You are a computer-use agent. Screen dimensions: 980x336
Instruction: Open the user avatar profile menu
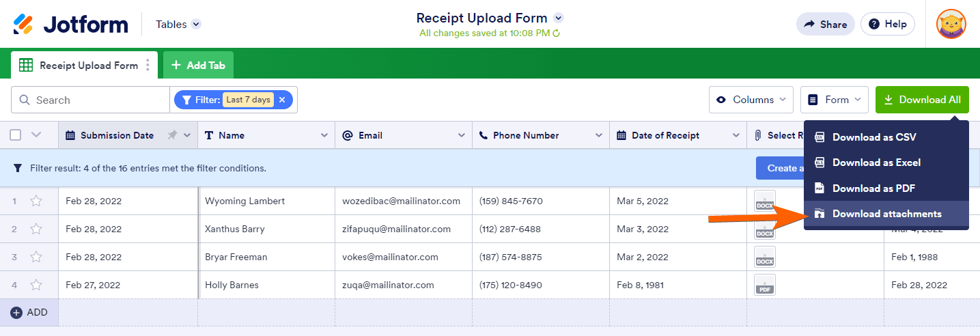tap(951, 25)
